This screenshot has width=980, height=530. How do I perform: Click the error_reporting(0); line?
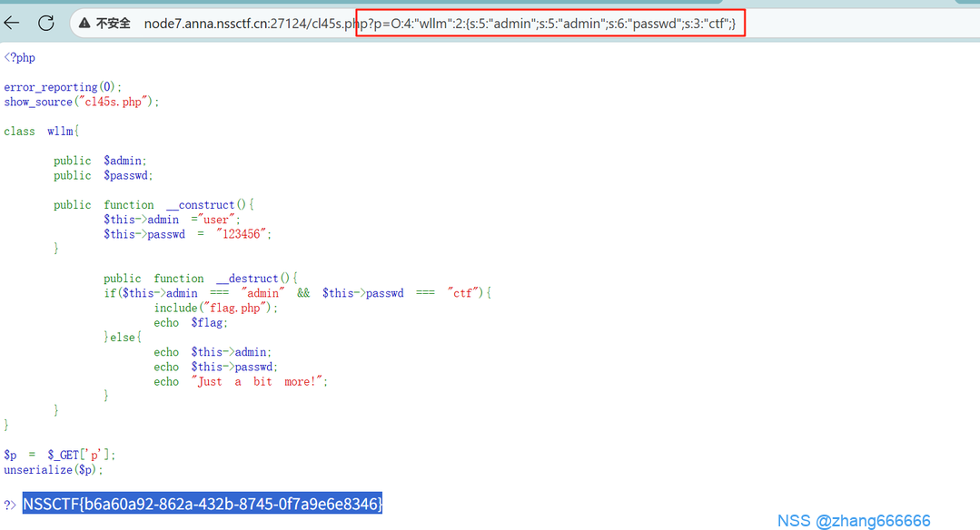[x=63, y=87]
